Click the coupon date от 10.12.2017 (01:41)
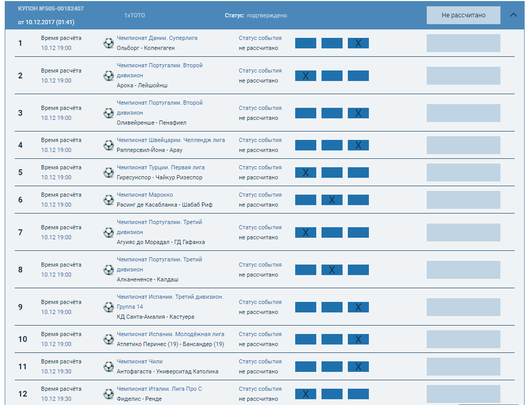 (x=46, y=22)
